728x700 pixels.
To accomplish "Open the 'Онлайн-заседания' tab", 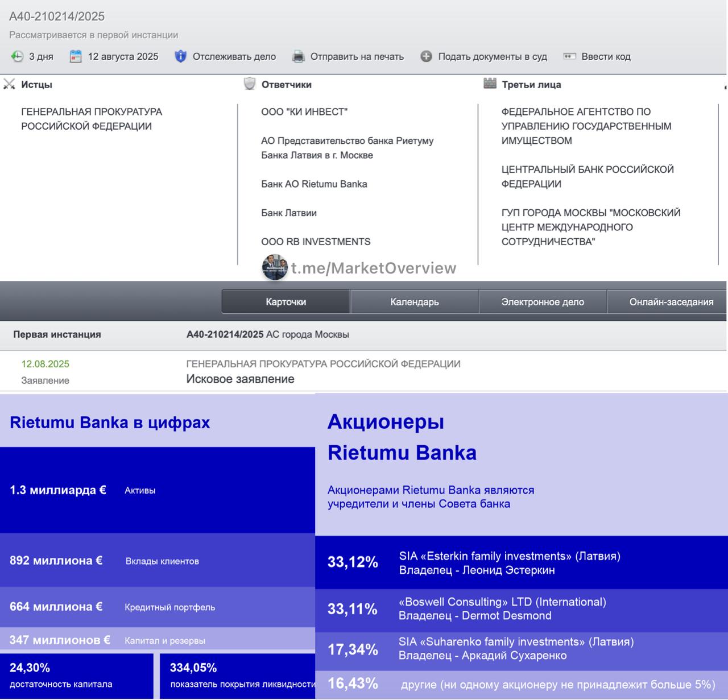I will [x=668, y=302].
